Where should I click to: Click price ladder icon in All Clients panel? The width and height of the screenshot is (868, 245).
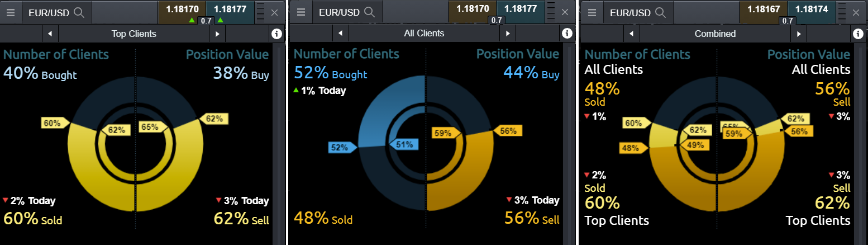tap(550, 12)
